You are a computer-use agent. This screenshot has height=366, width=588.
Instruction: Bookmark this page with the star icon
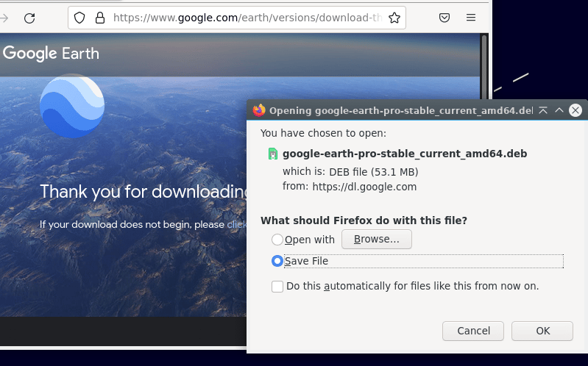click(394, 18)
